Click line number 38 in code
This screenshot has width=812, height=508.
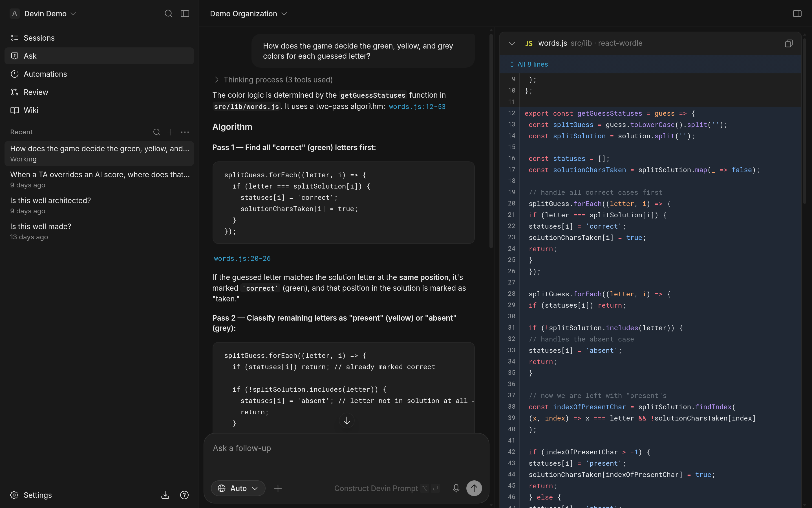tap(511, 406)
